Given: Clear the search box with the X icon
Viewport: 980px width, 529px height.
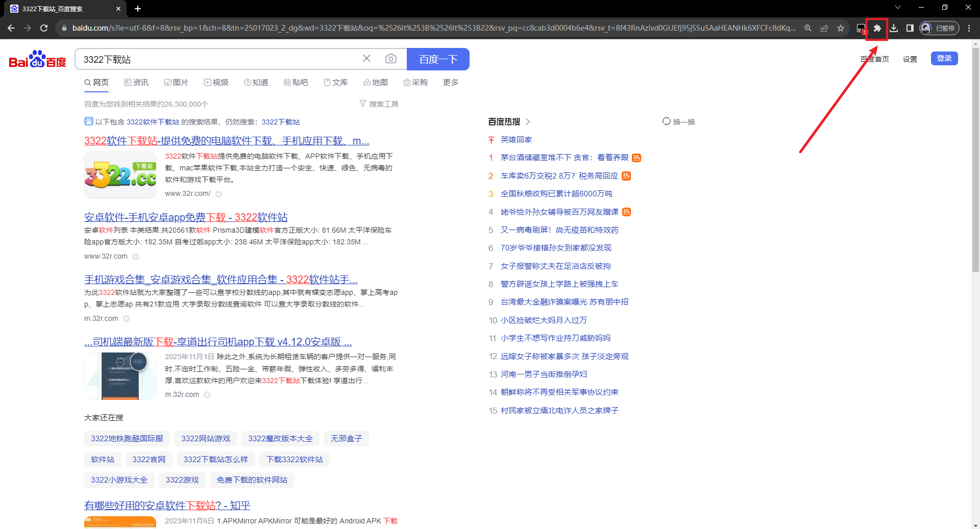Looking at the screenshot, I should tap(366, 58).
